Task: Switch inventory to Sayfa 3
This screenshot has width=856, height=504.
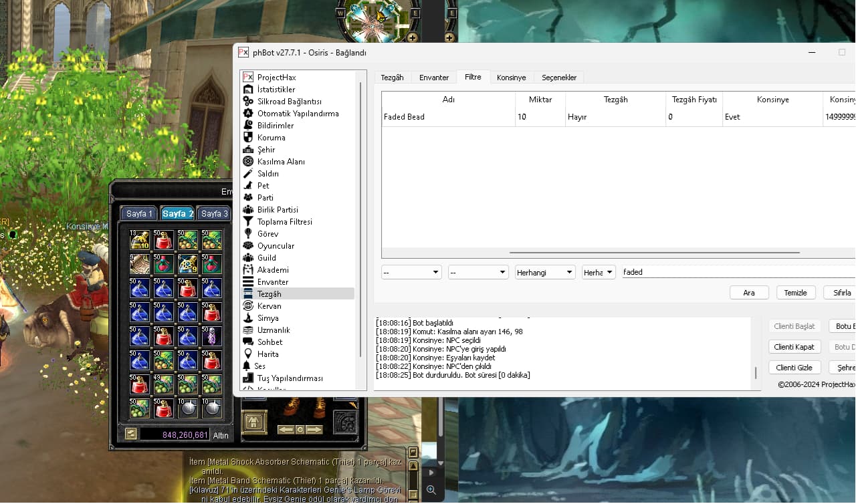Action: (215, 214)
